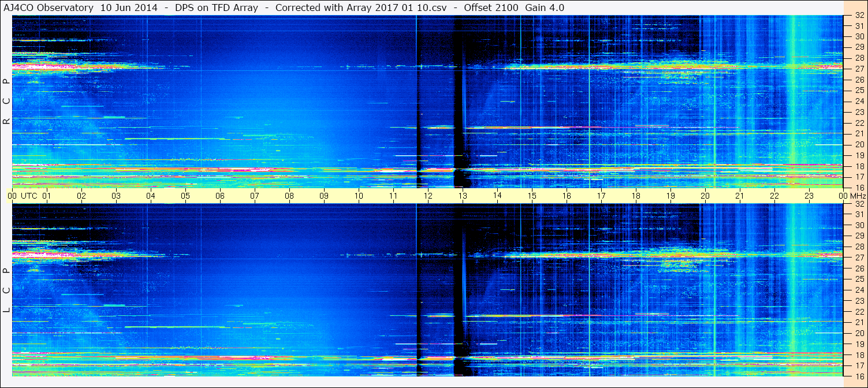Click the 'Gain 4.0' value in title
868x388 pixels.
coord(545,8)
